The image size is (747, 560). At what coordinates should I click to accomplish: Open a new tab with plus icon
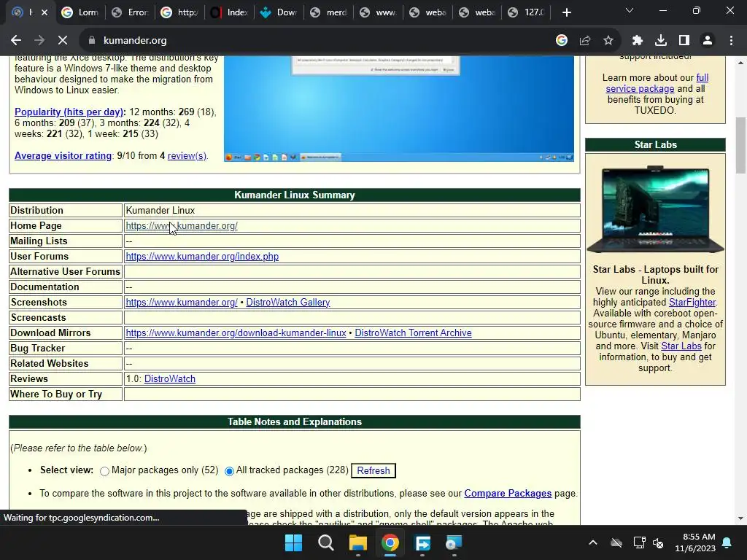point(566,12)
